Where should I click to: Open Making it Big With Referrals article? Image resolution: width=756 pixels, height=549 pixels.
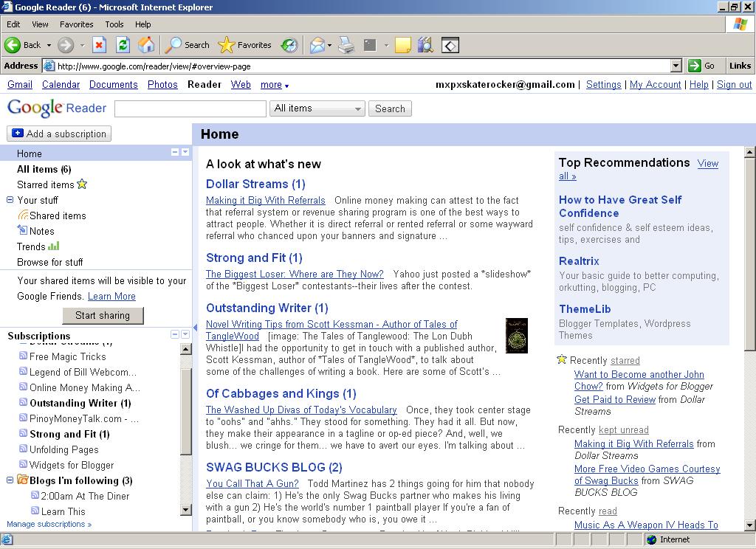pos(266,200)
